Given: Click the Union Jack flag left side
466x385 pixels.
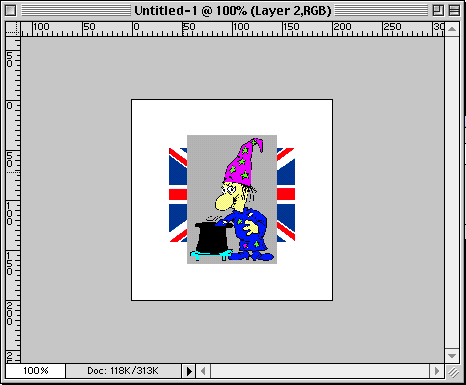Looking at the screenshot, I should [x=178, y=195].
